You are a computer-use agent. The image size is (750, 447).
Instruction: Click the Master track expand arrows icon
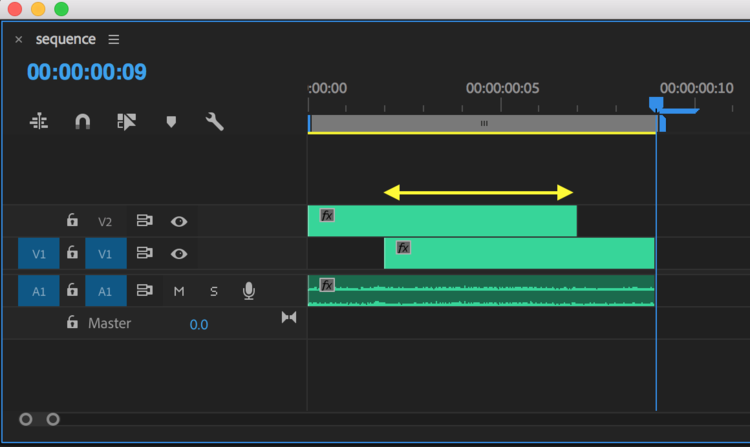tap(289, 318)
